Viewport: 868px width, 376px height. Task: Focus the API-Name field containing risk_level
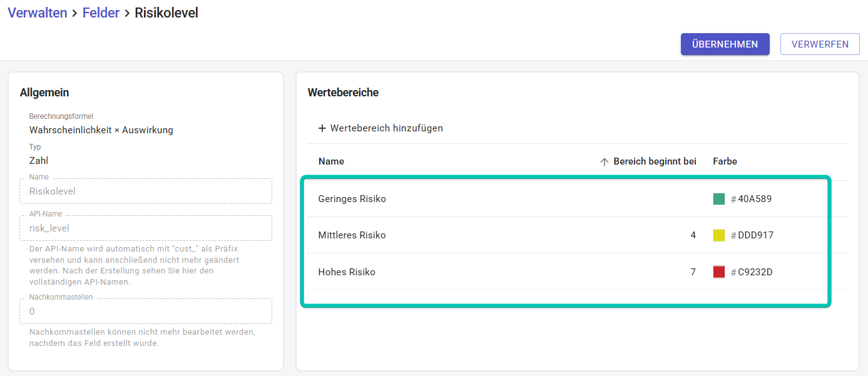coord(146,228)
